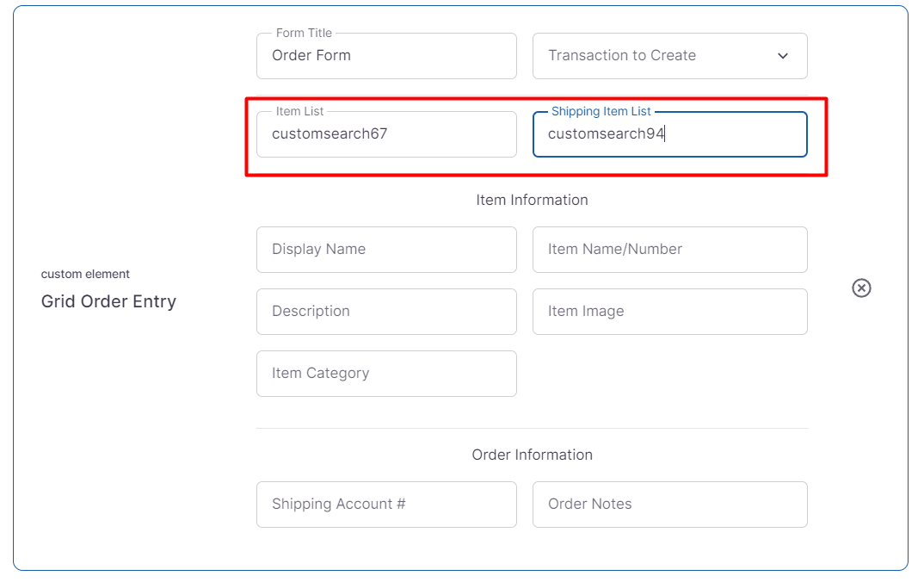Focus the Form Title field
Viewport: 924px width, 582px height.
click(x=386, y=56)
